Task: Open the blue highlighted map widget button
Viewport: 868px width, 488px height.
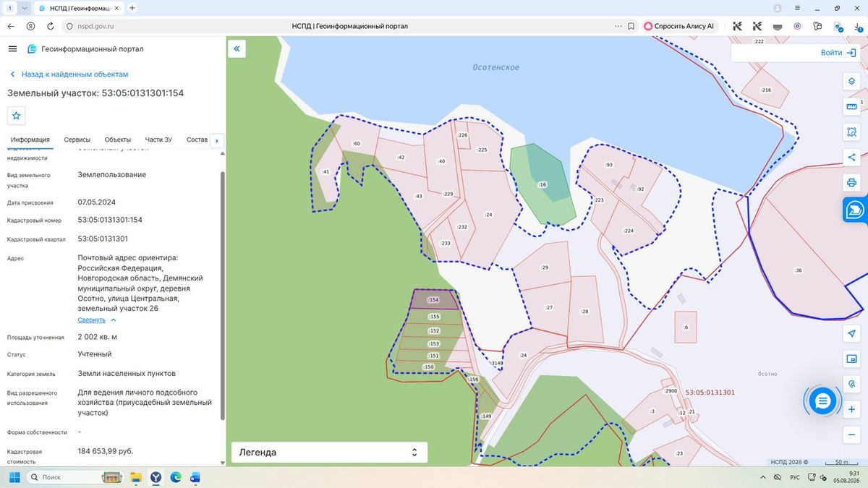Action: tap(855, 210)
